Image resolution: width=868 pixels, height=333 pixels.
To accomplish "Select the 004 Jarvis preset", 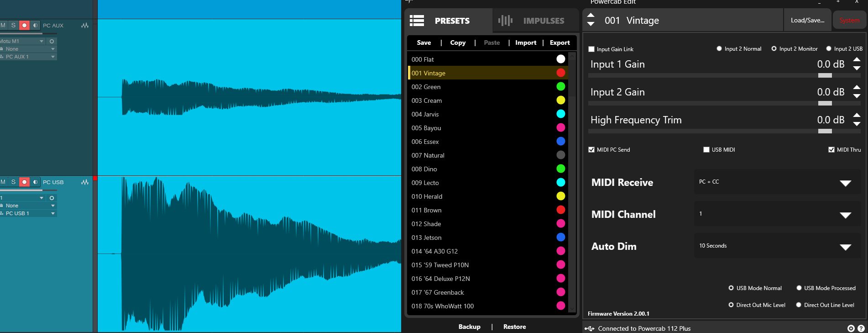I will tap(425, 114).
